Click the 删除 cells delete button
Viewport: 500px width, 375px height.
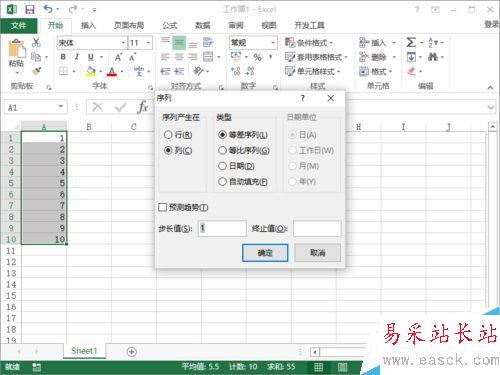pyautogui.click(x=378, y=57)
